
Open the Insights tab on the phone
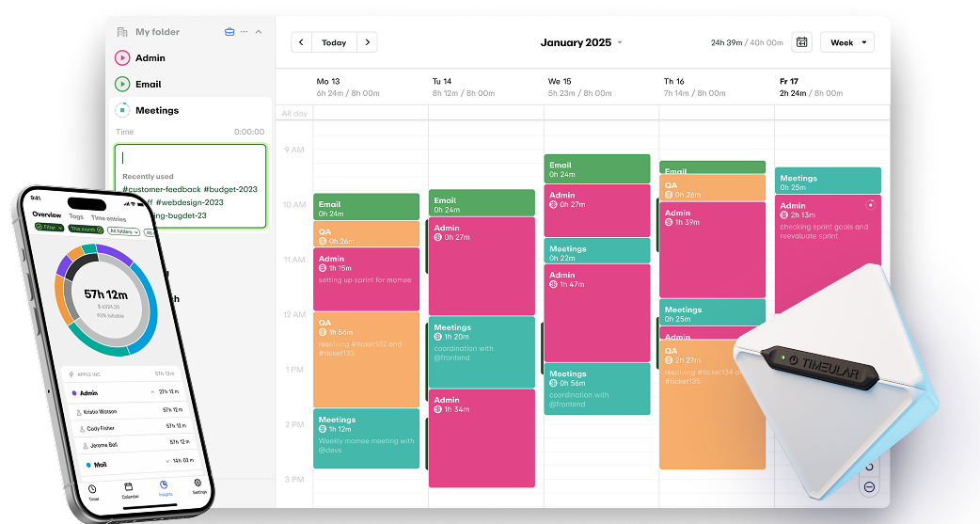click(x=165, y=487)
